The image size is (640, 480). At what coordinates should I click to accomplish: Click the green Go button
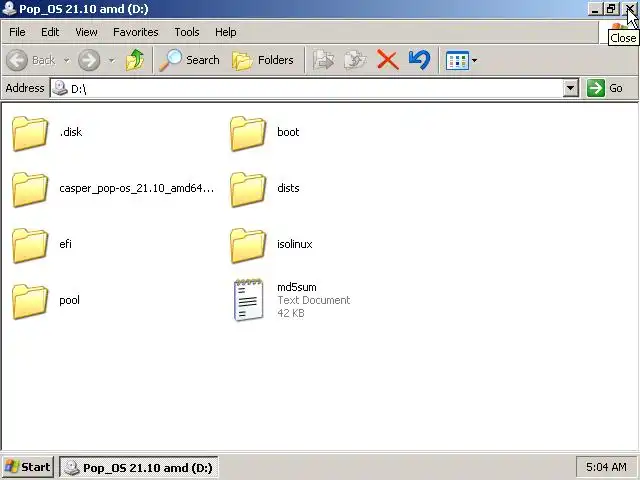tap(605, 88)
